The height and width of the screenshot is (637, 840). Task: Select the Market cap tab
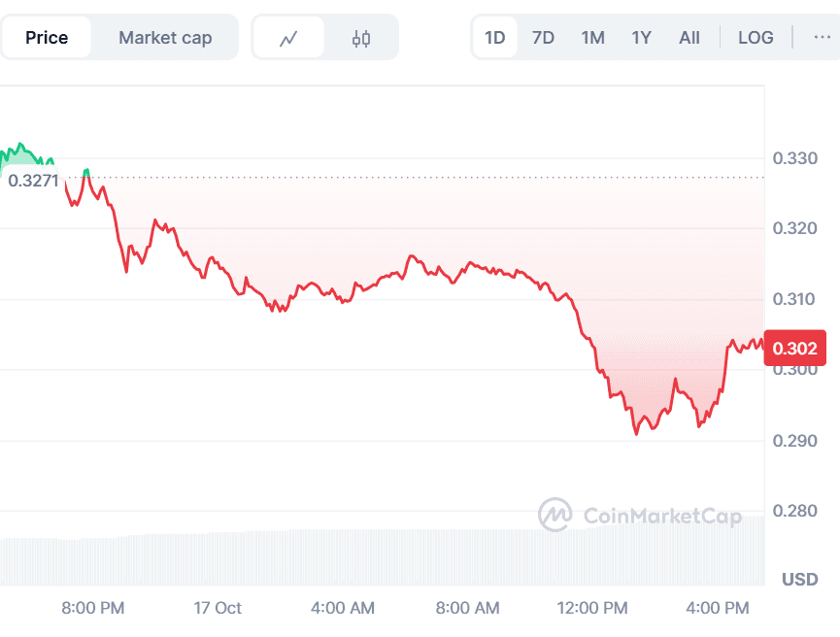pos(165,38)
